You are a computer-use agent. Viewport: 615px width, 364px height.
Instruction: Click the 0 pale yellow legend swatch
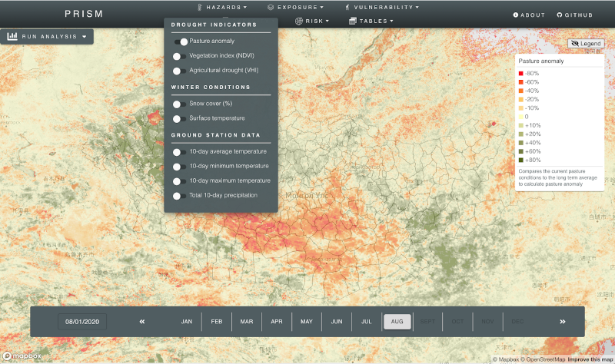click(x=521, y=117)
